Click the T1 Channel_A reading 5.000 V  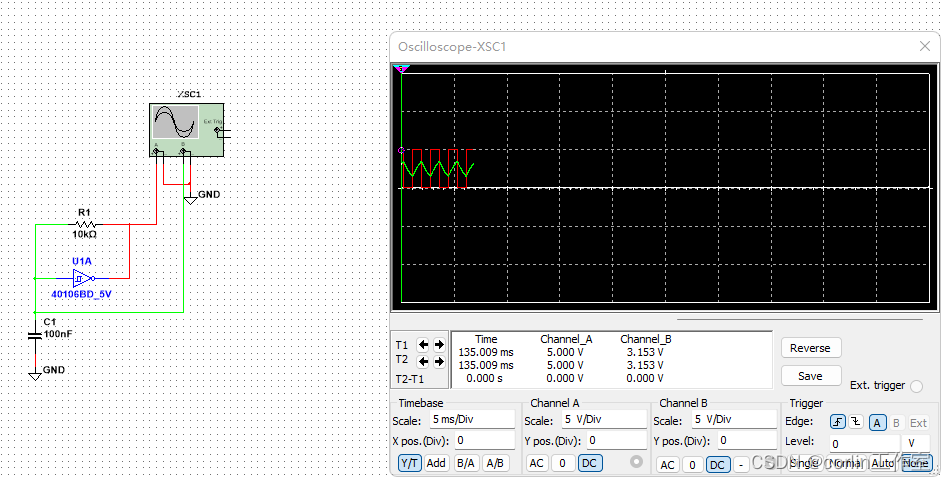pyautogui.click(x=565, y=352)
